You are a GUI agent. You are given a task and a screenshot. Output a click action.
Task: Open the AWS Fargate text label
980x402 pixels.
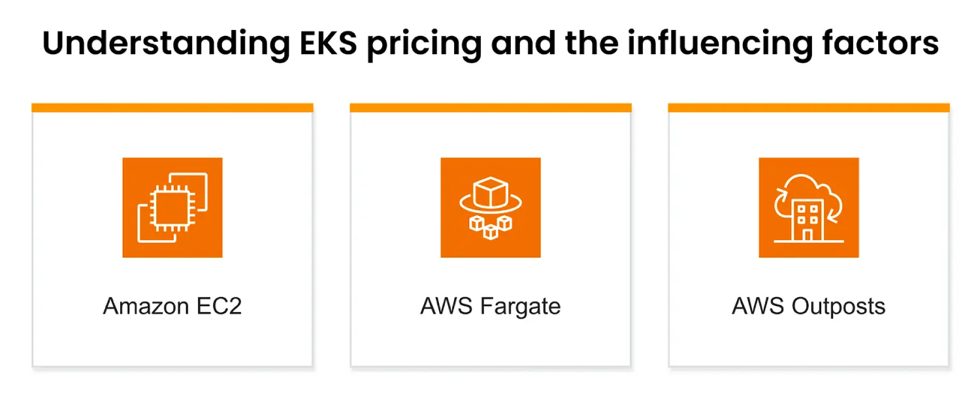click(x=491, y=306)
